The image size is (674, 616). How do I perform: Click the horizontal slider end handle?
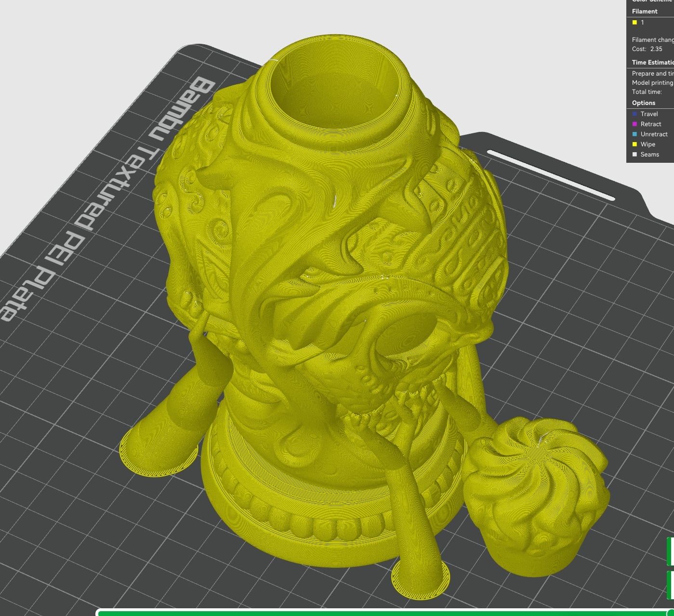[670, 613]
